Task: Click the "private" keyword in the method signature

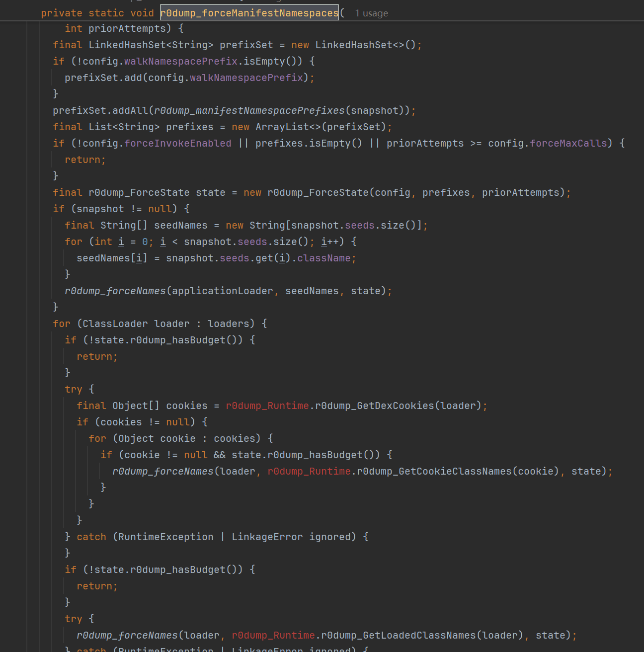Action: point(62,13)
